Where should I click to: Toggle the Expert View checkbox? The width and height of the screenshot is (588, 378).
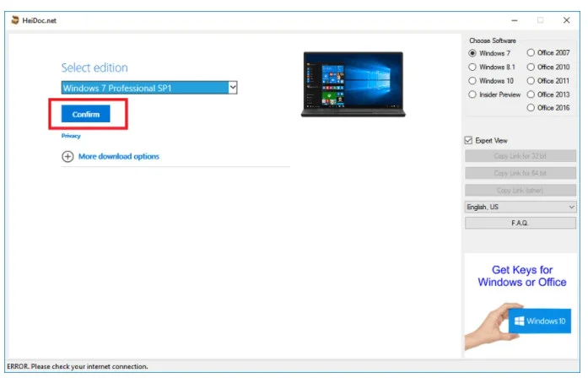click(x=468, y=141)
